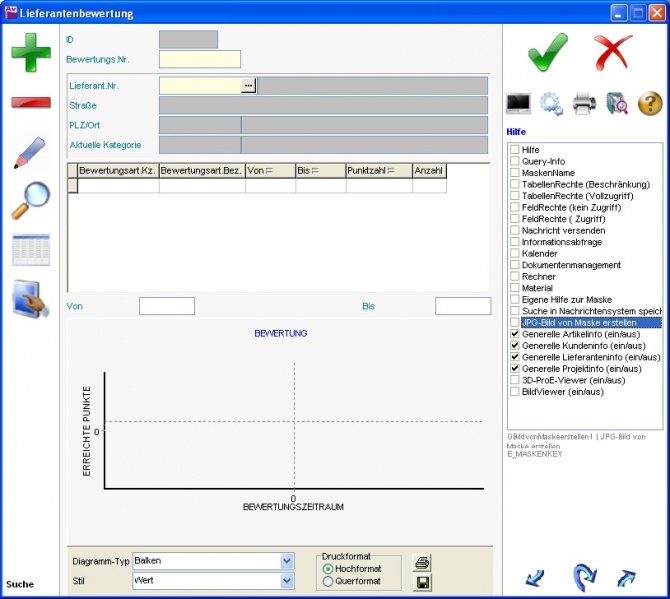Screen dimensions: 670x599
Task: Cancel with the red X icon
Action: 614,52
